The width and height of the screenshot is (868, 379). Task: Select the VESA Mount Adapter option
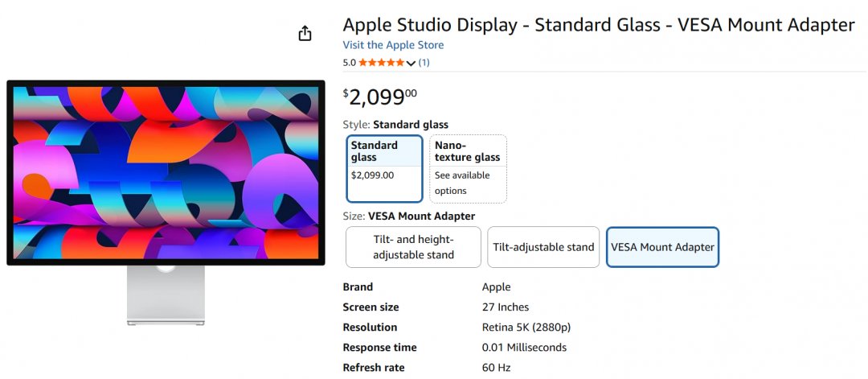coord(662,247)
